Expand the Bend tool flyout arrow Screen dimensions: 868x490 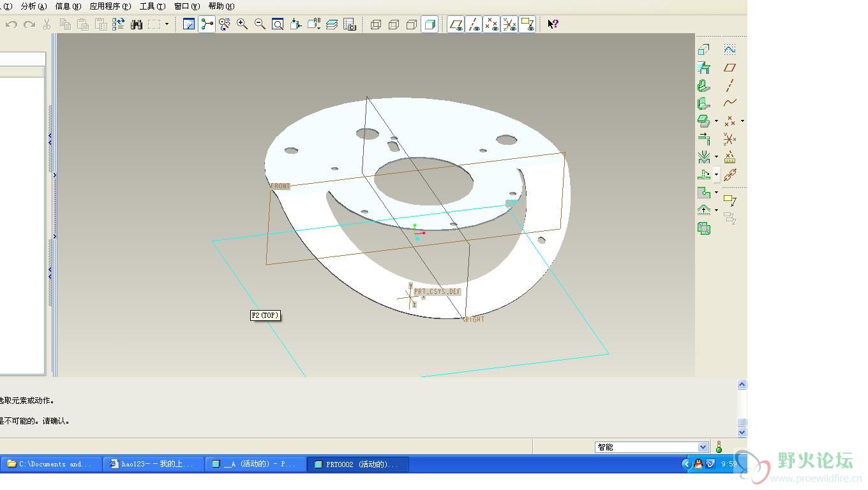click(716, 156)
